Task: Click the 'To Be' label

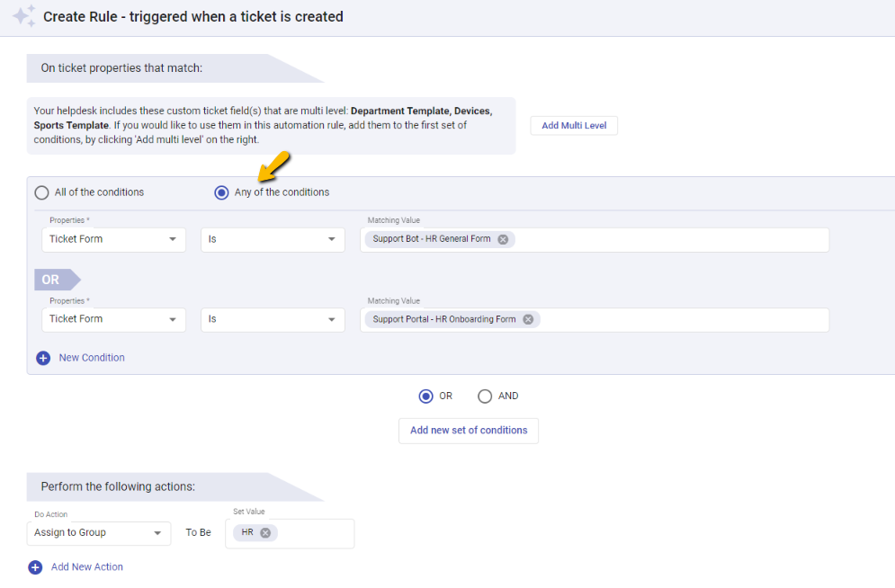Action: pyautogui.click(x=198, y=532)
